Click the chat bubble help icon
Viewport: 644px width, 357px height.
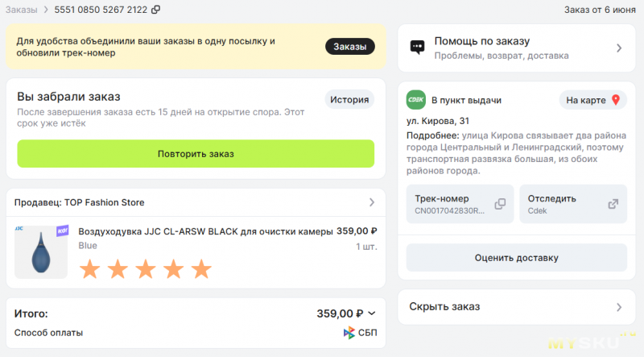pos(417,48)
